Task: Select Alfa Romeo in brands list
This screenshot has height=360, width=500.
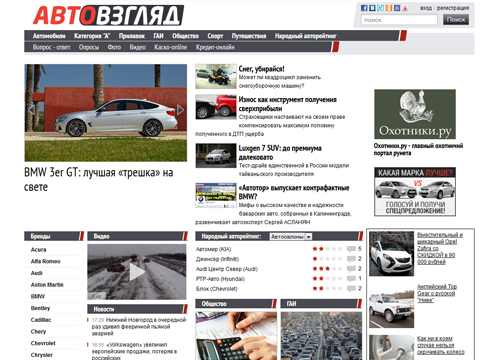Action: click(46, 261)
